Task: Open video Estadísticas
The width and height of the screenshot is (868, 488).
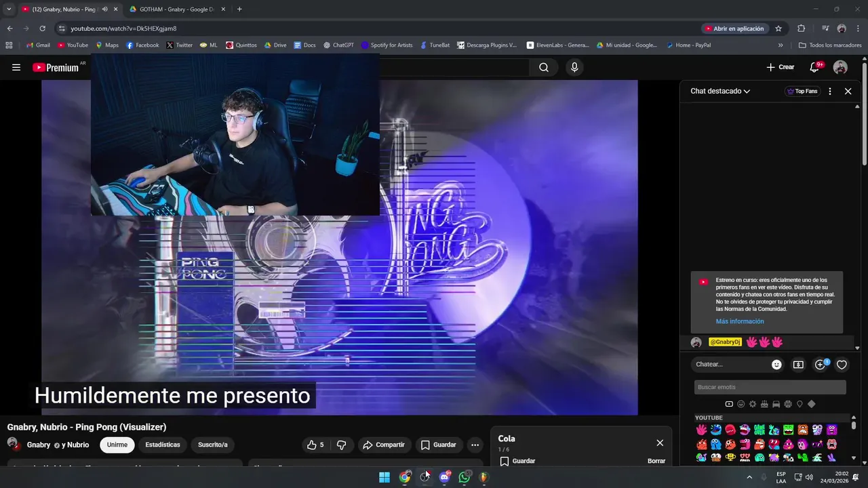Action: pos(163,445)
